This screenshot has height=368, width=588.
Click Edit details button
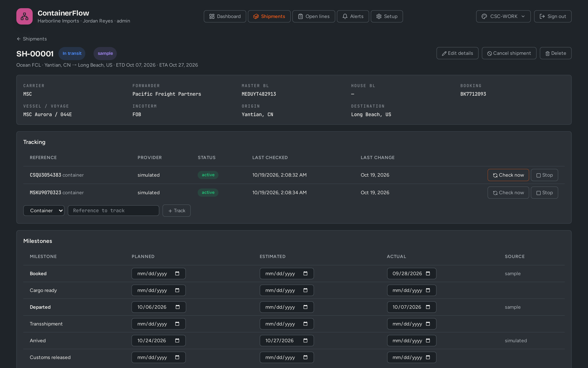pos(457,53)
